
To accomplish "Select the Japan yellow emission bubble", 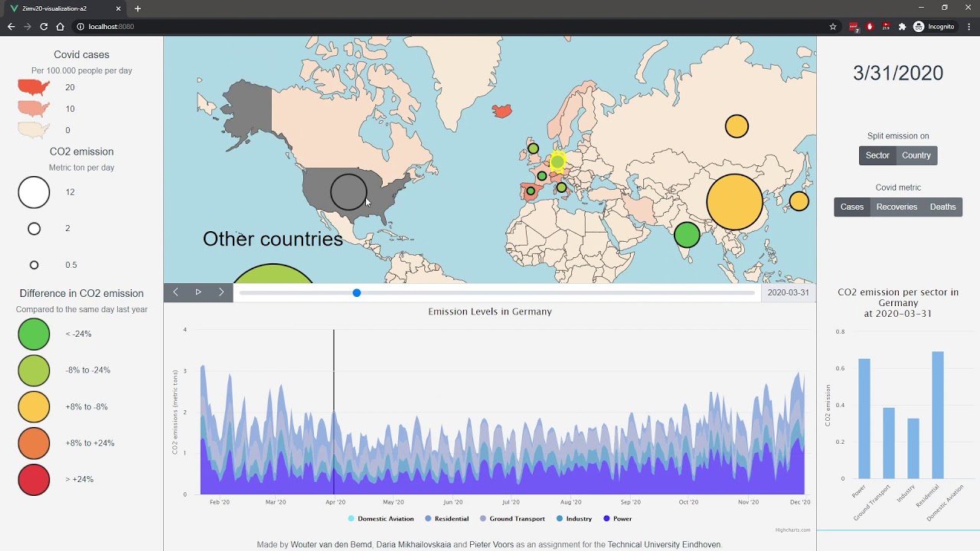I will tap(799, 201).
